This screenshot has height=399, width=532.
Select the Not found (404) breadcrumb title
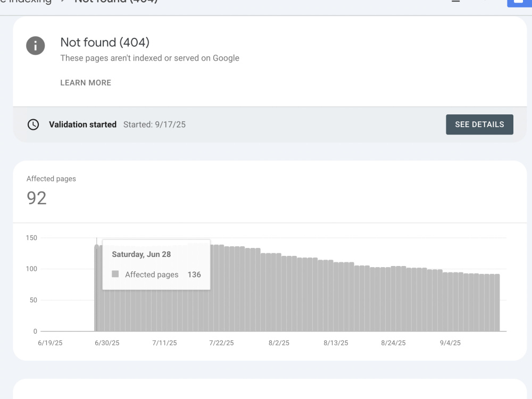(115, 2)
